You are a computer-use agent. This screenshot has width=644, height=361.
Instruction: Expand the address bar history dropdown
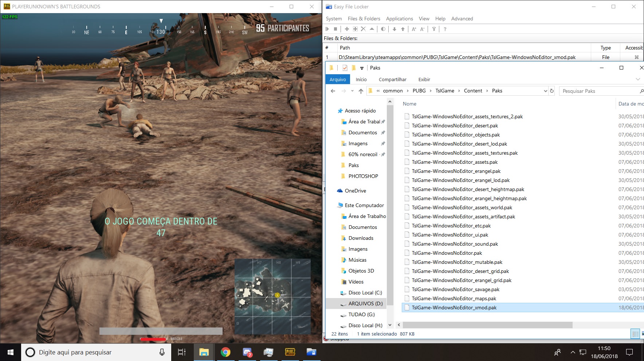click(x=545, y=91)
